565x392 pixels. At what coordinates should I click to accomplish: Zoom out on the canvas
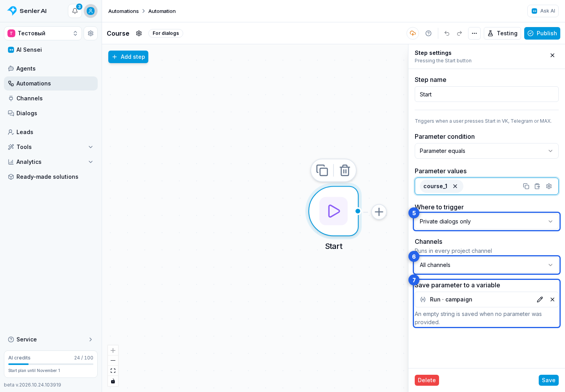tap(113, 361)
